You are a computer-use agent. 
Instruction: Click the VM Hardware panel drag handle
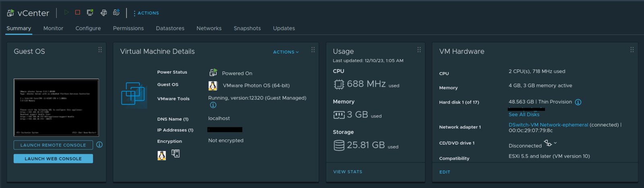coord(632,50)
